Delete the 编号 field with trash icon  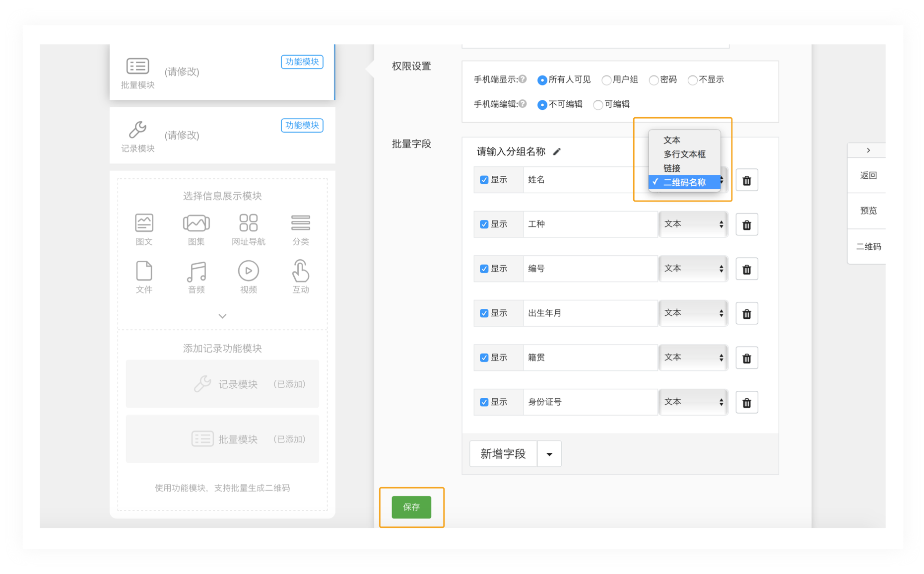(747, 269)
